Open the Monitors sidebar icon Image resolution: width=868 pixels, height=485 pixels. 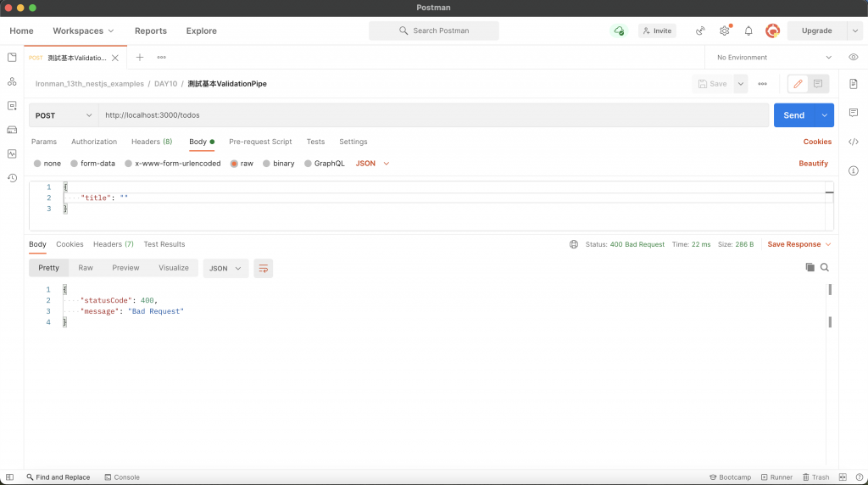[12, 154]
